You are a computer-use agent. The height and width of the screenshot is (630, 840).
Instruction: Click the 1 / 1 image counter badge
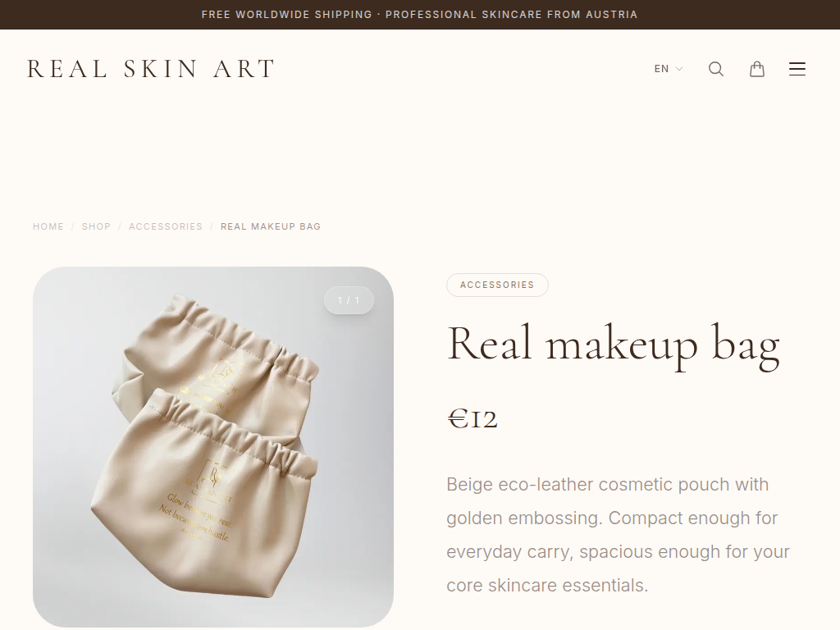coord(349,300)
